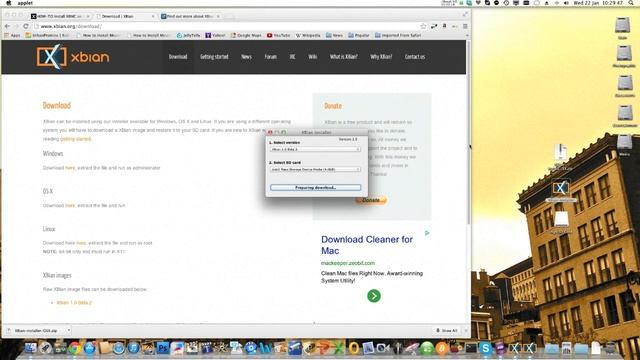This screenshot has width=640, height=360.
Task: Open the XBian version dropdown in installer
Action: tap(315, 149)
